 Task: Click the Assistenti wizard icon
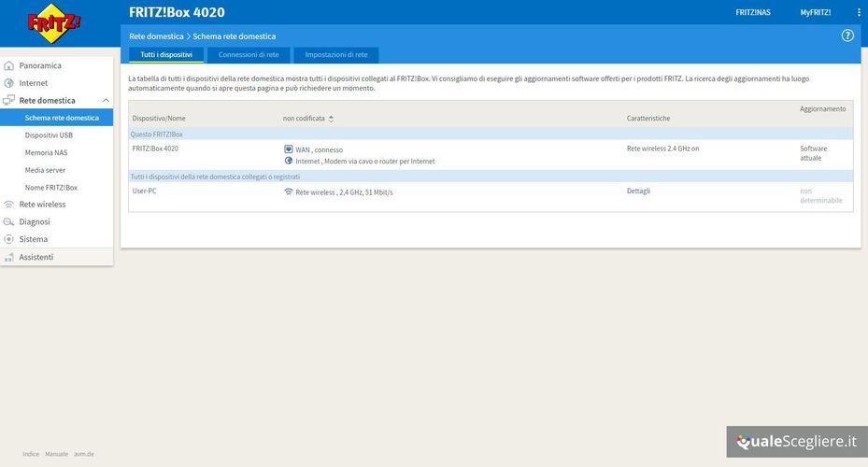point(9,257)
